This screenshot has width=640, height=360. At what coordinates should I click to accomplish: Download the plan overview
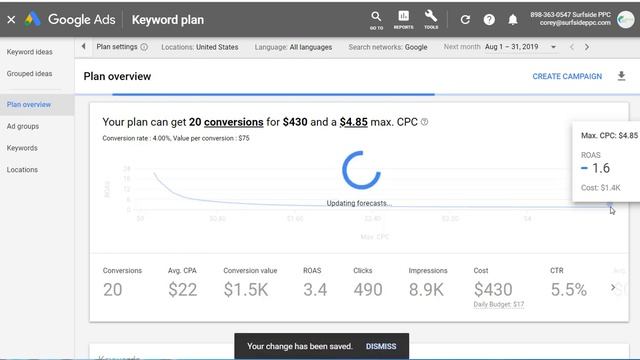coord(621,76)
